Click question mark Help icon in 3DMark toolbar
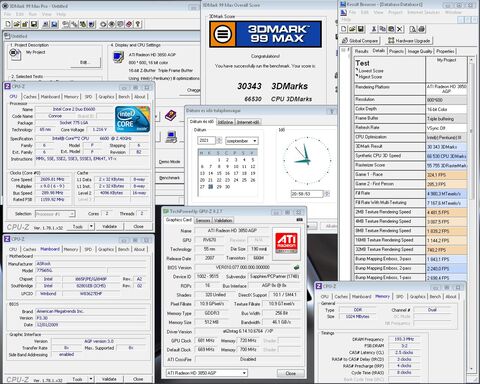 coord(138,24)
